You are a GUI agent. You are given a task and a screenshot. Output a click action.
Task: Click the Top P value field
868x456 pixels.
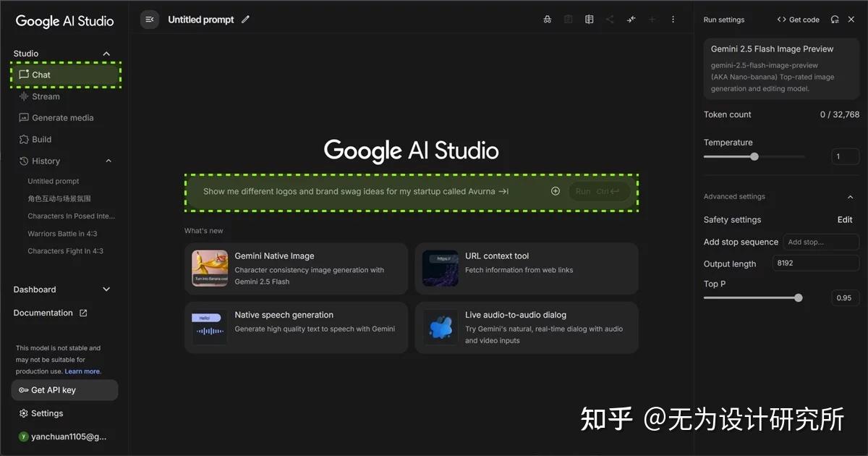tap(845, 297)
